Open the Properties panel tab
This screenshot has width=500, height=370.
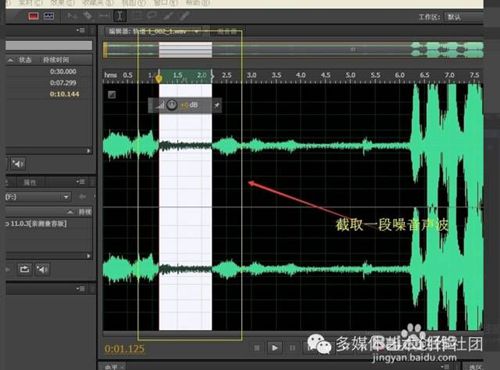[x=30, y=182]
